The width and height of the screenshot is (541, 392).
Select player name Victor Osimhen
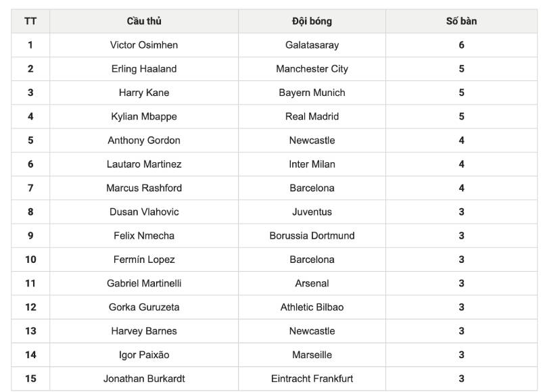tap(144, 45)
